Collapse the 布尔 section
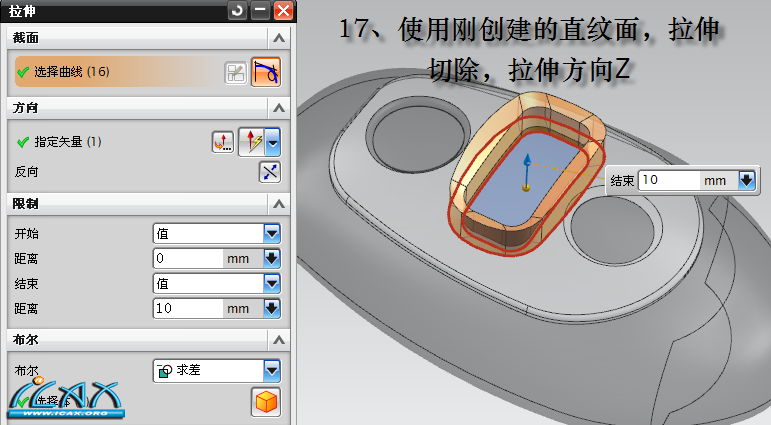Viewport: 771px width, 425px height. coord(279,339)
